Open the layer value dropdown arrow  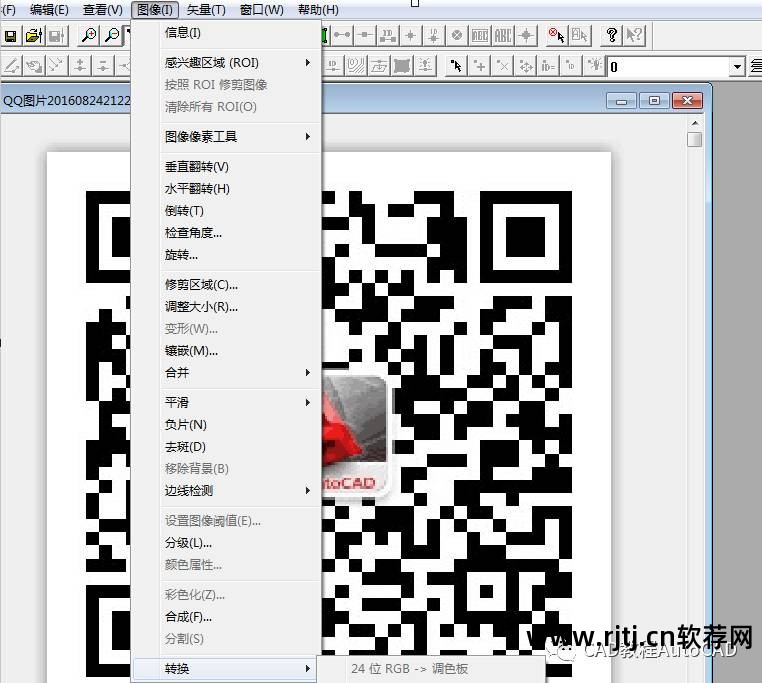coord(737,67)
